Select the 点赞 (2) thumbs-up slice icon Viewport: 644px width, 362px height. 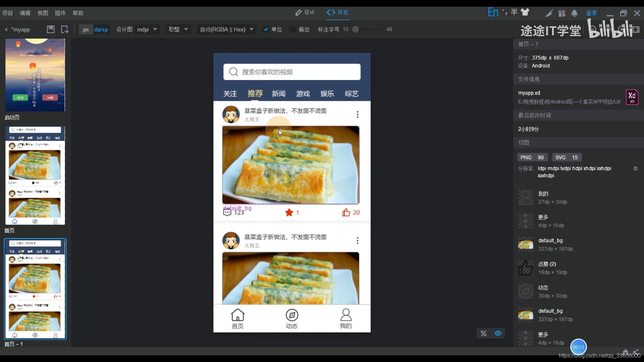tap(526, 268)
